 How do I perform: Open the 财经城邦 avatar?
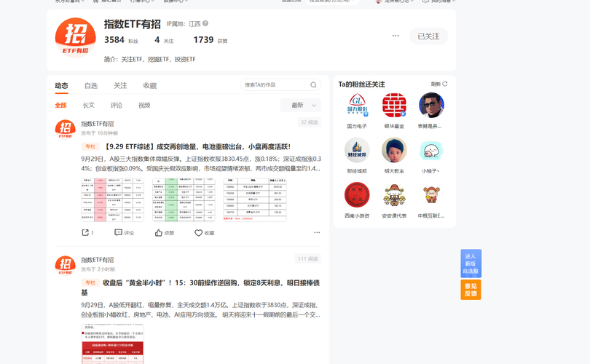tap(357, 150)
